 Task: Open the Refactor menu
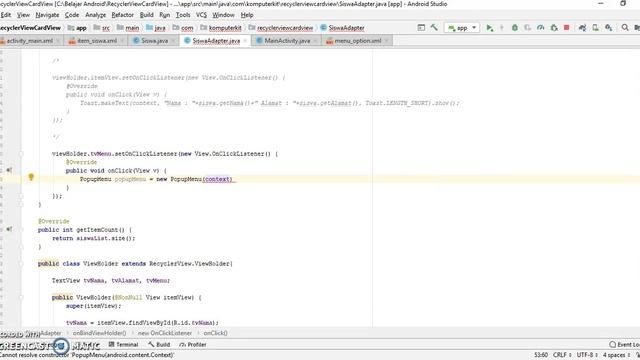[122, 15]
